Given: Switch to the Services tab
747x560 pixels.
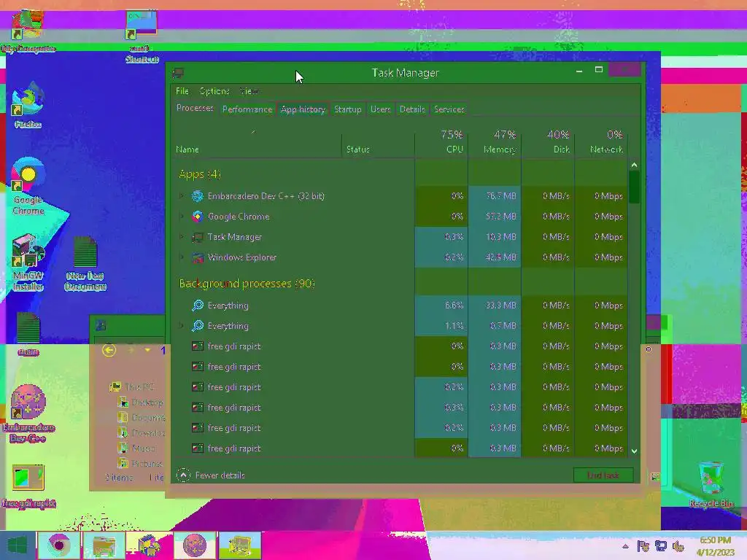Looking at the screenshot, I should tap(449, 109).
